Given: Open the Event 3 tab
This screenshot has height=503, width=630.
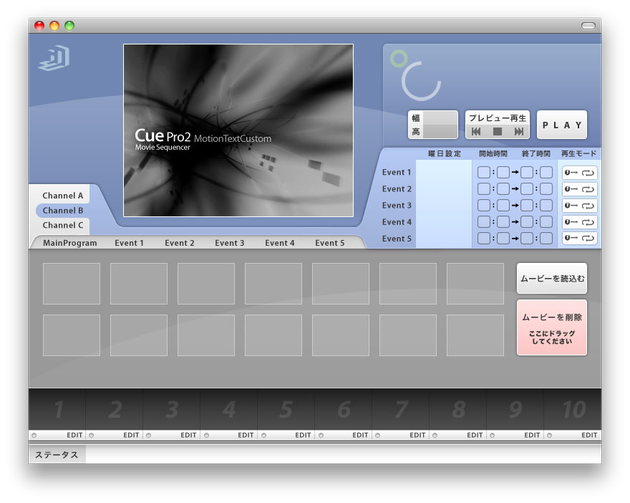Looking at the screenshot, I should pyautogui.click(x=229, y=243).
